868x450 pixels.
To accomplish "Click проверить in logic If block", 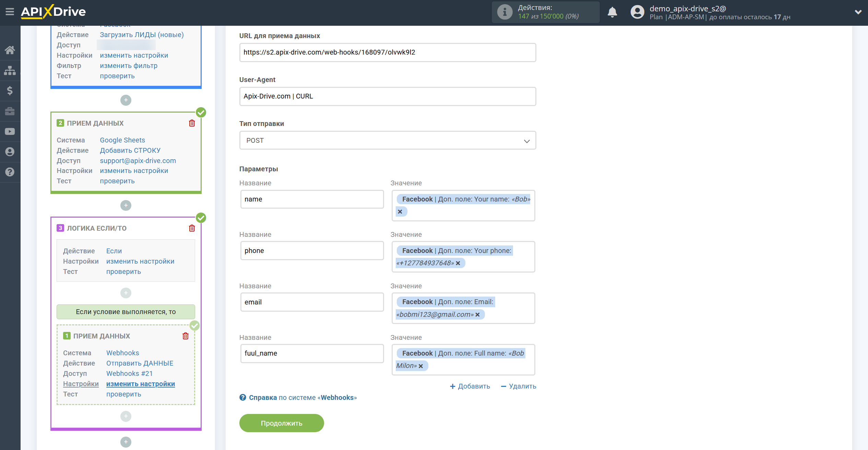I will (x=123, y=272).
